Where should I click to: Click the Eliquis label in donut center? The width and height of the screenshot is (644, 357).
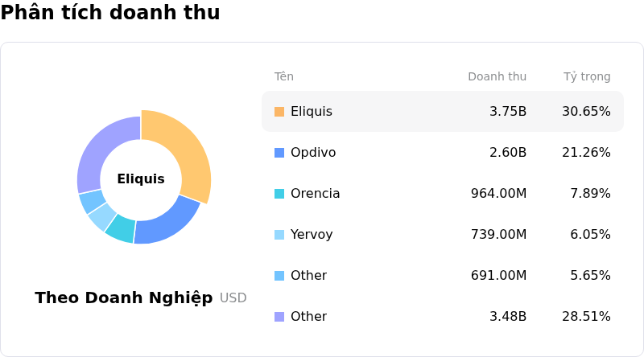141,179
